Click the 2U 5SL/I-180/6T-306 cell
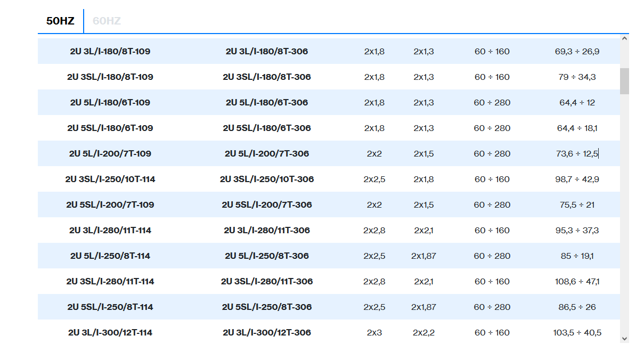The width and height of the screenshot is (644, 352). point(266,128)
